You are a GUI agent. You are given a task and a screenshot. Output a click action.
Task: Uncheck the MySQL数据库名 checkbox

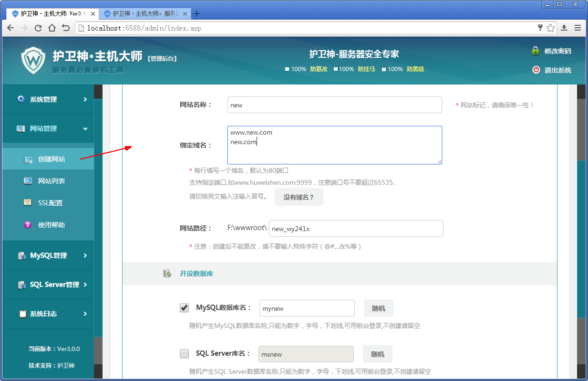pyautogui.click(x=184, y=308)
